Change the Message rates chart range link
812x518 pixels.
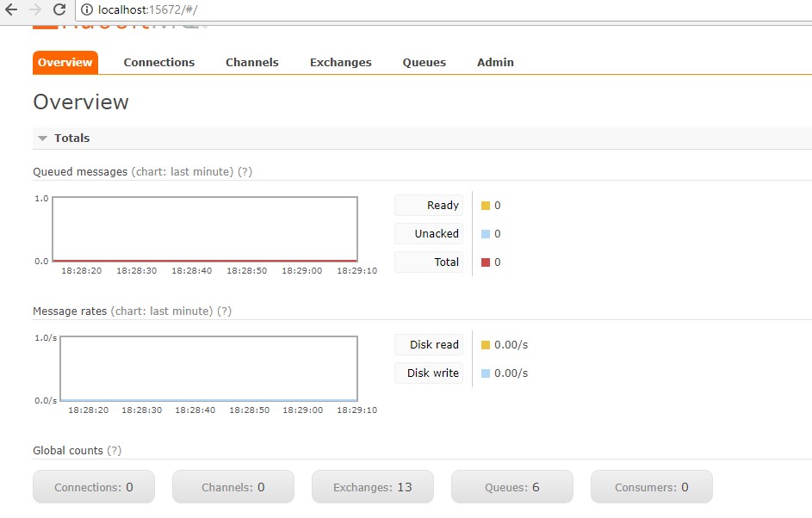pos(162,311)
